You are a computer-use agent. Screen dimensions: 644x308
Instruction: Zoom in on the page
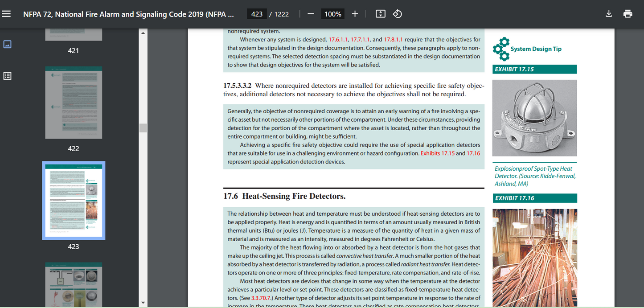[x=354, y=14]
